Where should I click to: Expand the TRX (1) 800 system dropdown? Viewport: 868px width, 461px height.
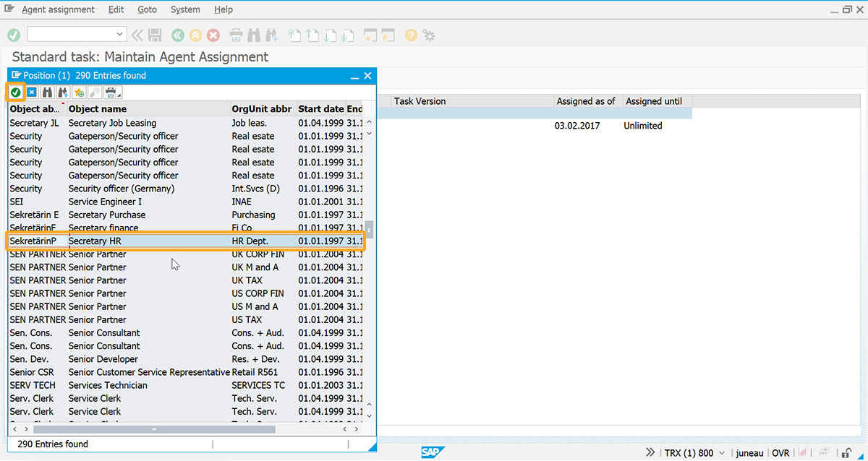point(720,453)
